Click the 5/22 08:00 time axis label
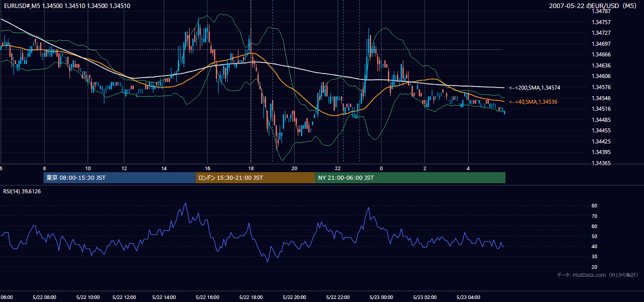Screen dimensions: 644x302 point(44,297)
